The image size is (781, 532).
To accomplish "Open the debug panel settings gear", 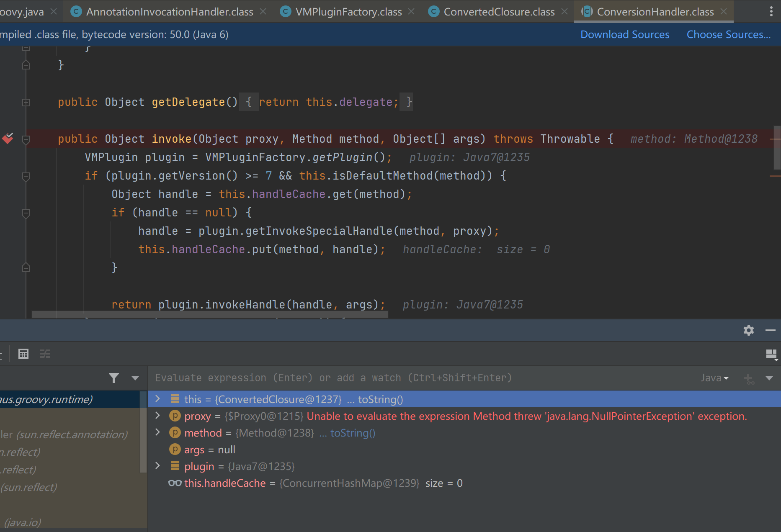I will tap(748, 330).
